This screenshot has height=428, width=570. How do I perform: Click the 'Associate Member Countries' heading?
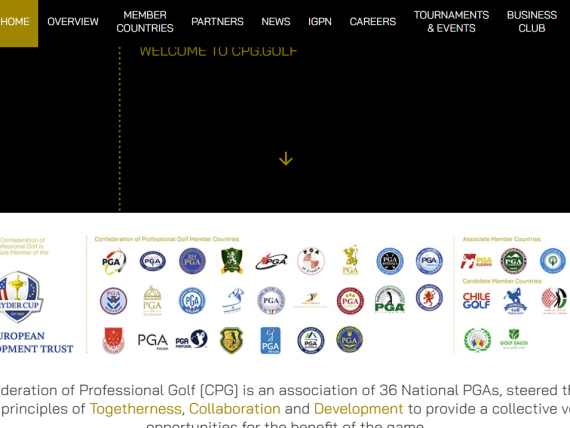pos(501,239)
